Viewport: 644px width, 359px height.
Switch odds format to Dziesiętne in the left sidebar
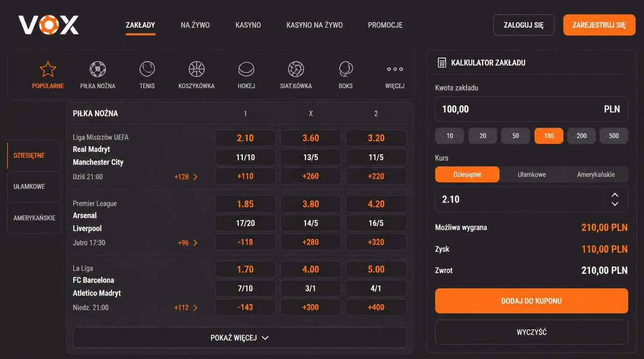(x=34, y=155)
